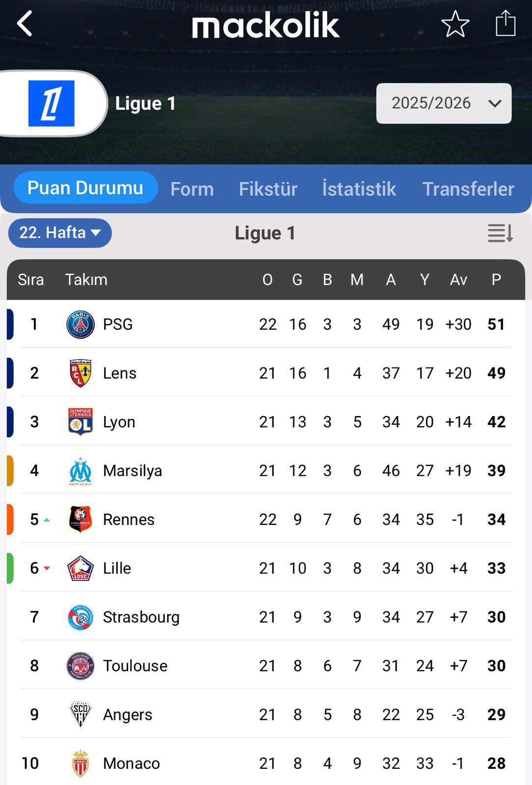Tap the back arrow icon
This screenshot has width=532, height=785.
pos(25,24)
